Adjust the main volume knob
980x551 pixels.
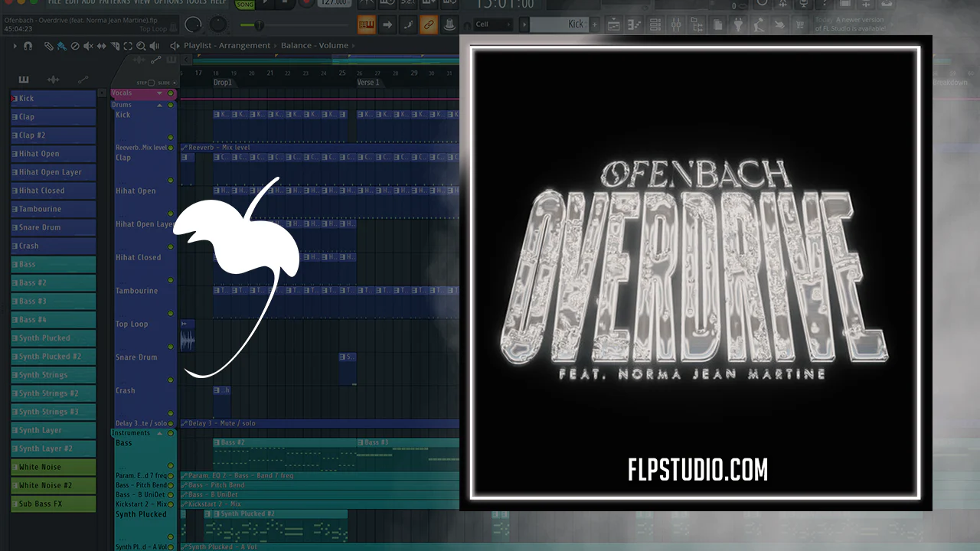(x=194, y=25)
